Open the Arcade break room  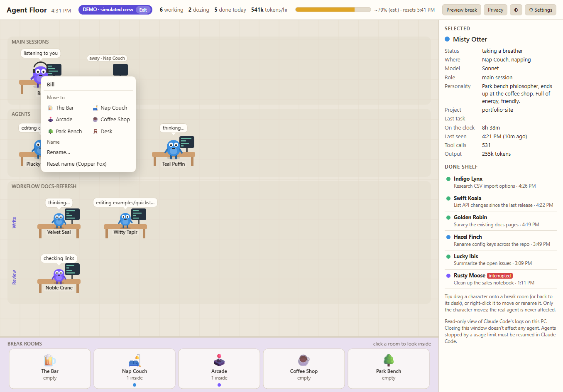[219, 369]
